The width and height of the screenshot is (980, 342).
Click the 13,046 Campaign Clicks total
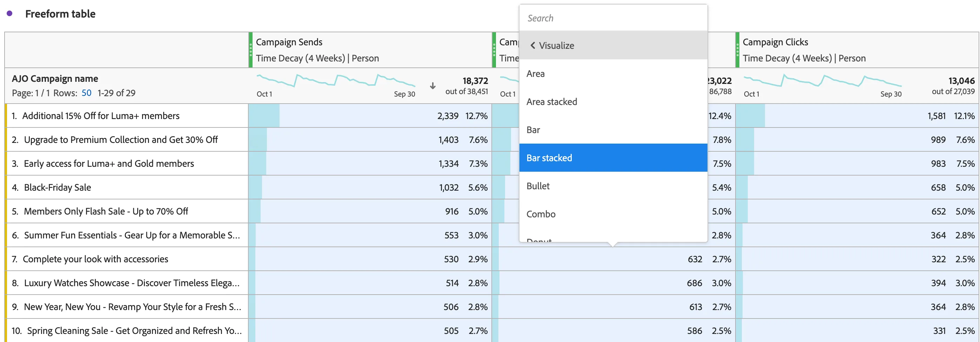click(961, 81)
